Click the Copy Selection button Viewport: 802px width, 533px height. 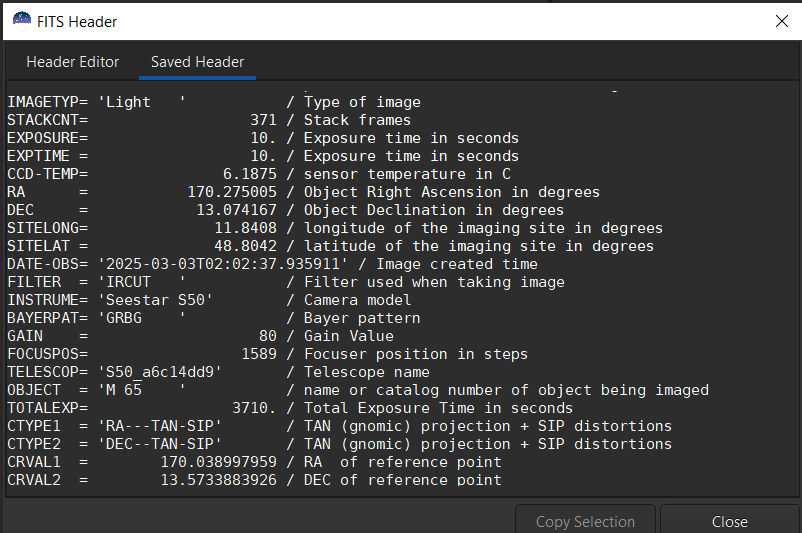tap(585, 521)
